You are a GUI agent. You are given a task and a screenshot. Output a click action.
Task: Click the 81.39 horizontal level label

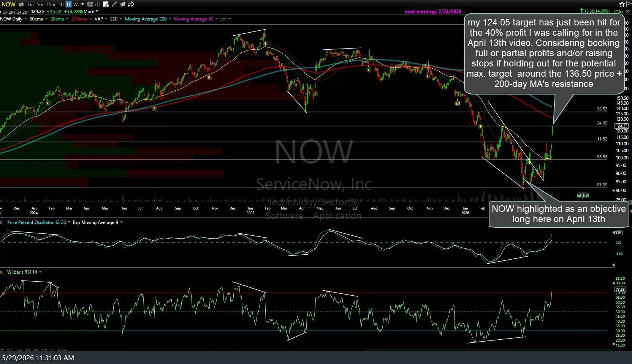pyautogui.click(x=602, y=185)
